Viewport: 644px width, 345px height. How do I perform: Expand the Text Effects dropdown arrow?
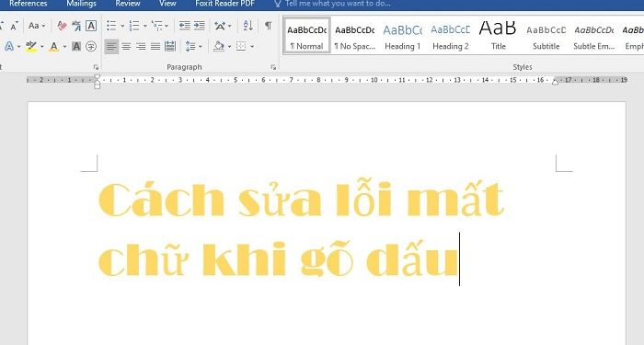pyautogui.click(x=18, y=47)
